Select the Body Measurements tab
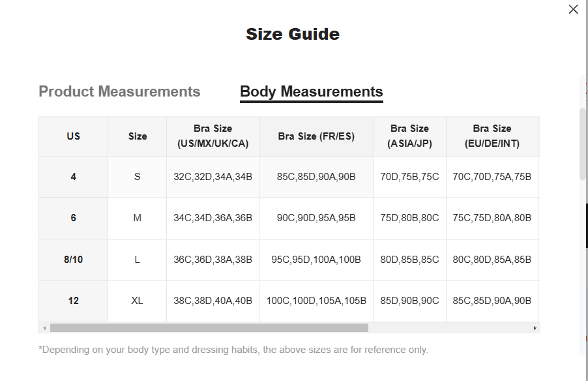The width and height of the screenshot is (588, 381). 312,91
